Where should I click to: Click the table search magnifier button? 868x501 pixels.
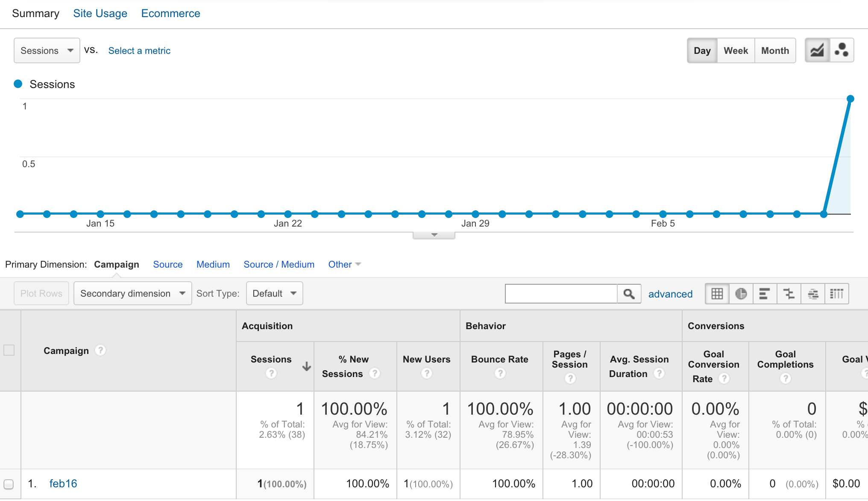pos(629,294)
